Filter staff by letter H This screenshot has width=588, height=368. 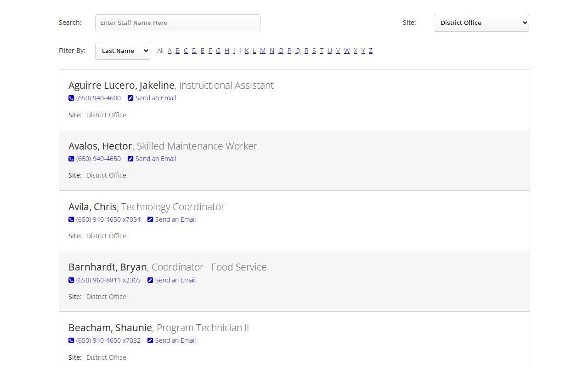coord(227,51)
